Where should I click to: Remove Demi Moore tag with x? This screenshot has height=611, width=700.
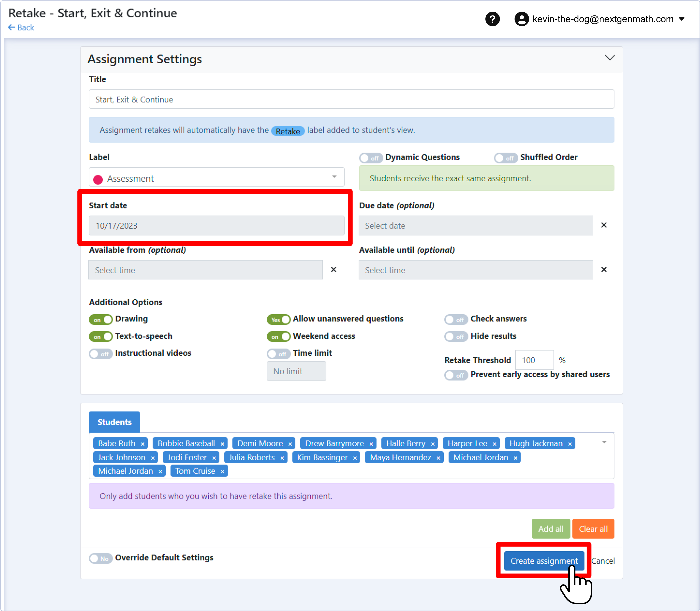pyautogui.click(x=290, y=444)
